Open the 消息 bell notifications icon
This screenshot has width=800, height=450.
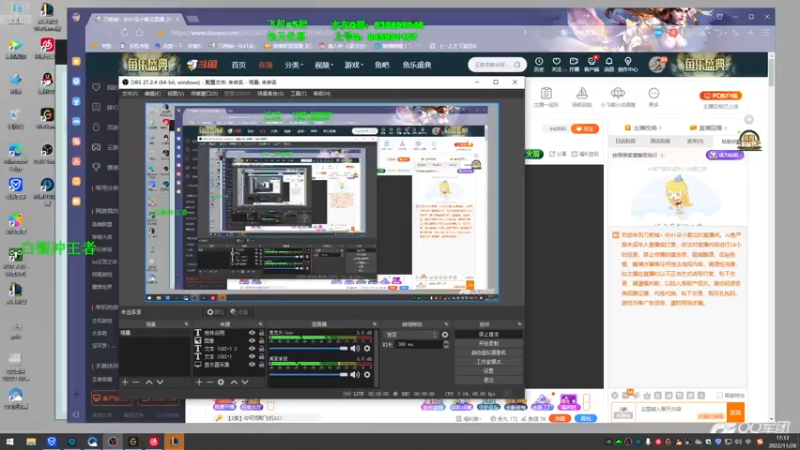[609, 64]
